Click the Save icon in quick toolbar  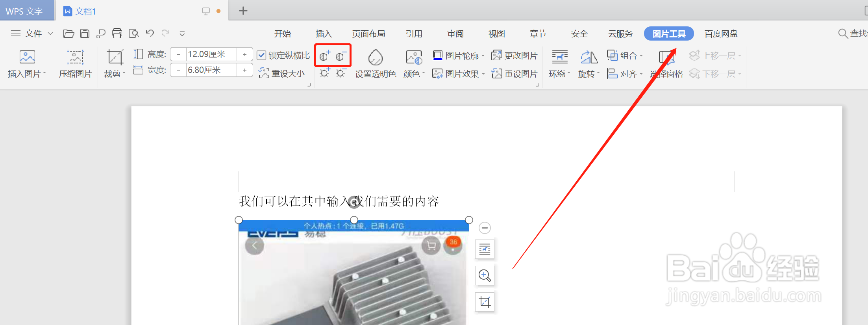click(x=85, y=33)
